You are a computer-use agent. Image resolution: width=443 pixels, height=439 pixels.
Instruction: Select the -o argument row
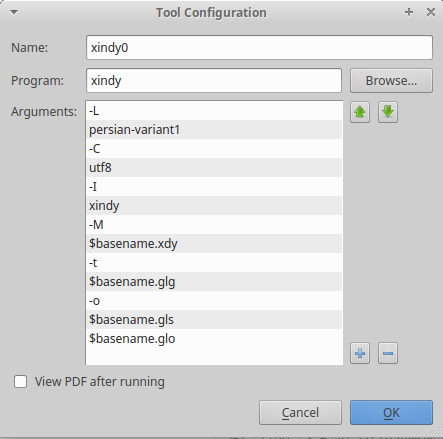point(214,301)
